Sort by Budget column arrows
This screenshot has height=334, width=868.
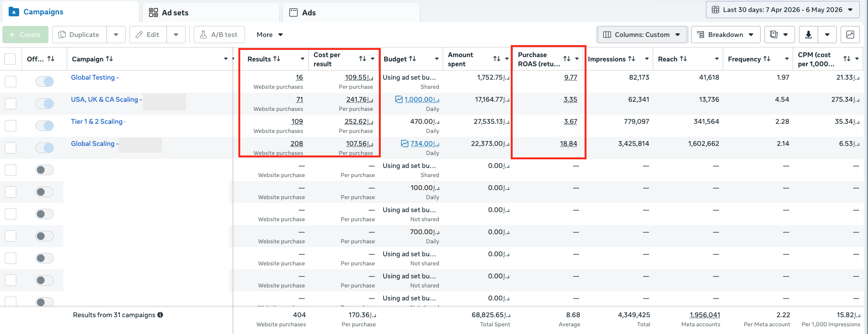[412, 59]
